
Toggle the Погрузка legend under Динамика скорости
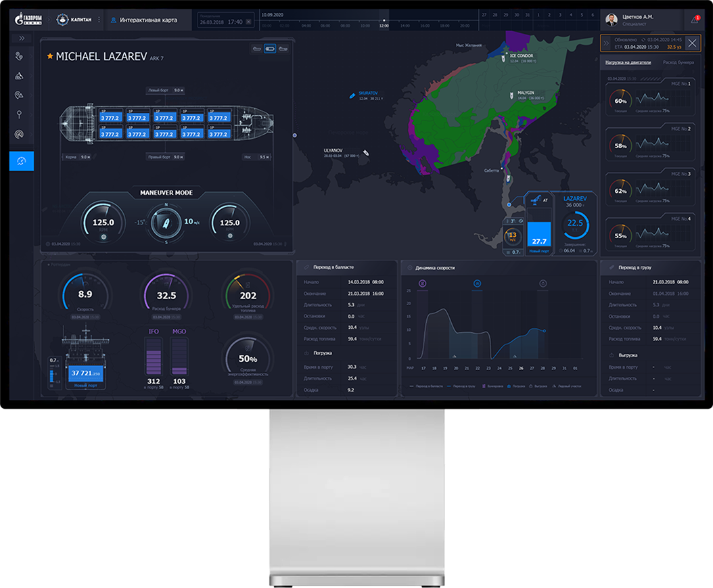tap(517, 386)
